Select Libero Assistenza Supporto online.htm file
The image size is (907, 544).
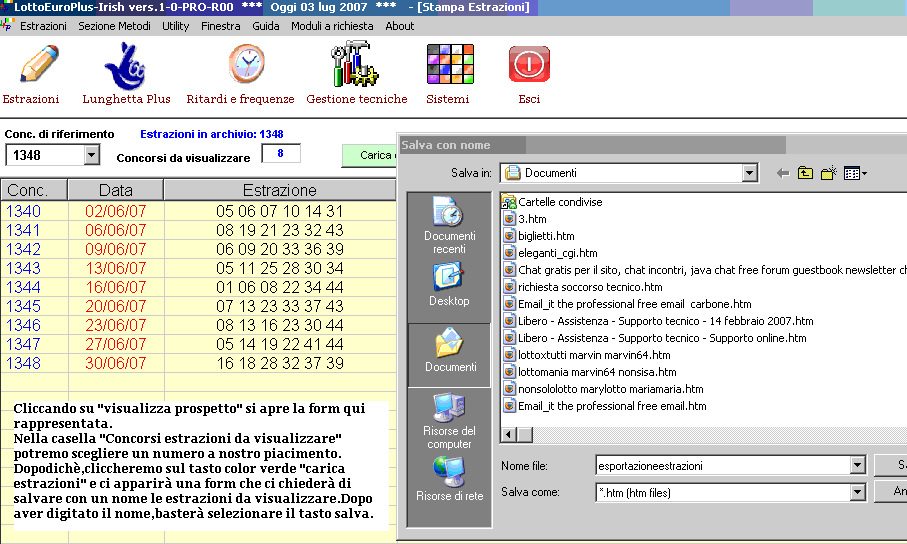point(655,338)
